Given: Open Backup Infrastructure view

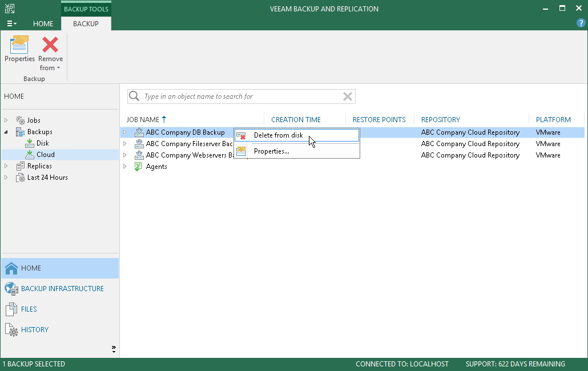Looking at the screenshot, I should (62, 289).
